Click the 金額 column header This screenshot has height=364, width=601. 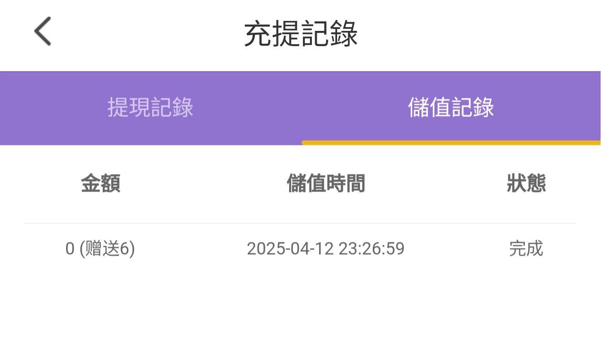100,183
